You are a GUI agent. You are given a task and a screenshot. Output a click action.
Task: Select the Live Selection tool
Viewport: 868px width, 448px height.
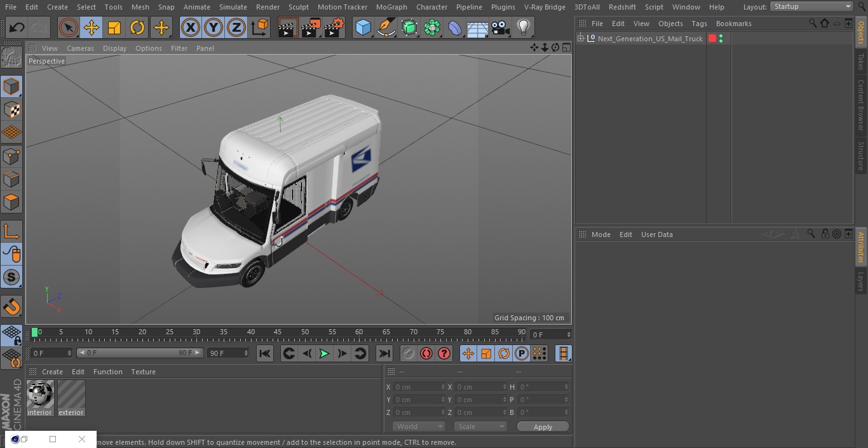point(69,27)
